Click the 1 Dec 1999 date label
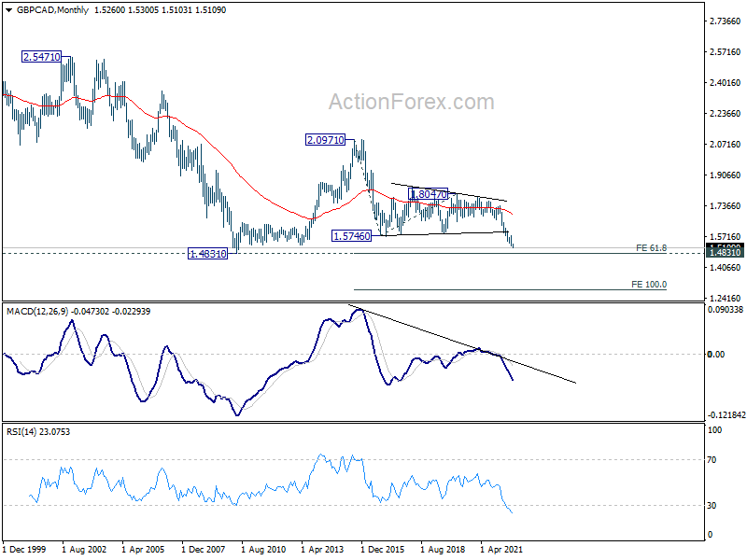This screenshot has height=560, width=747. tap(24, 549)
